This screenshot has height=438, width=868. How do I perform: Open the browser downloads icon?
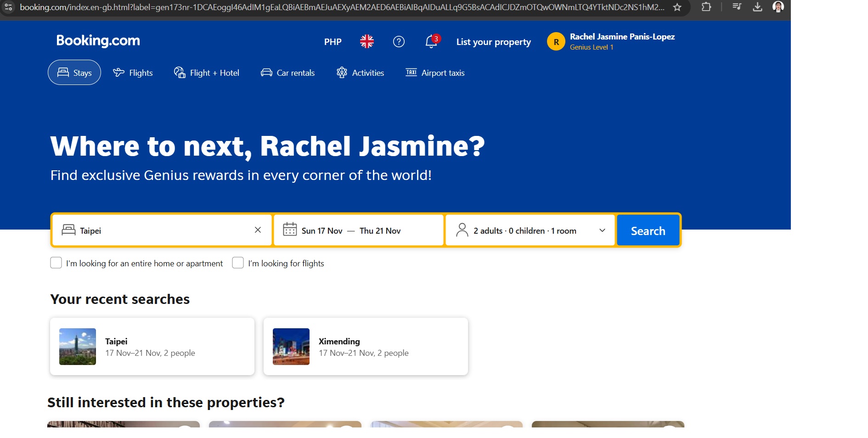[x=758, y=7]
